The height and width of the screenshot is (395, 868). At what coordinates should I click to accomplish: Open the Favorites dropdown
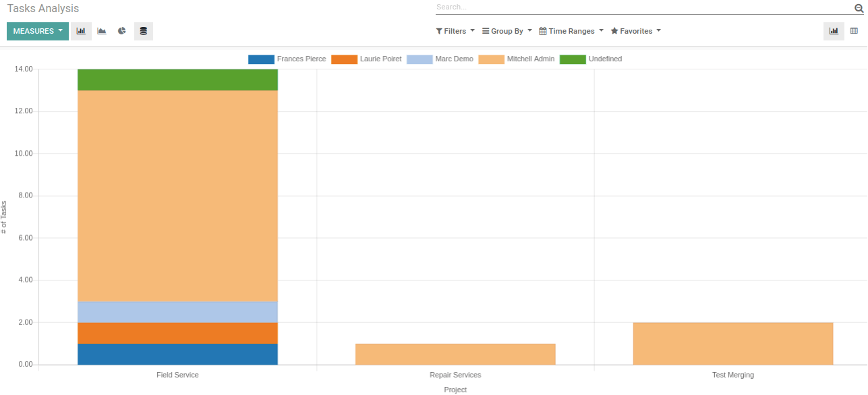coord(636,31)
